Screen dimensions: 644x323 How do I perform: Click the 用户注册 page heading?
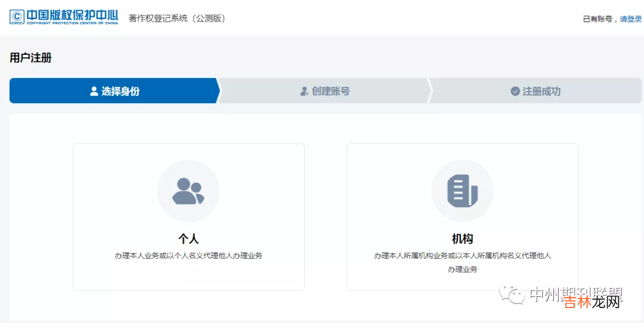click(x=31, y=58)
